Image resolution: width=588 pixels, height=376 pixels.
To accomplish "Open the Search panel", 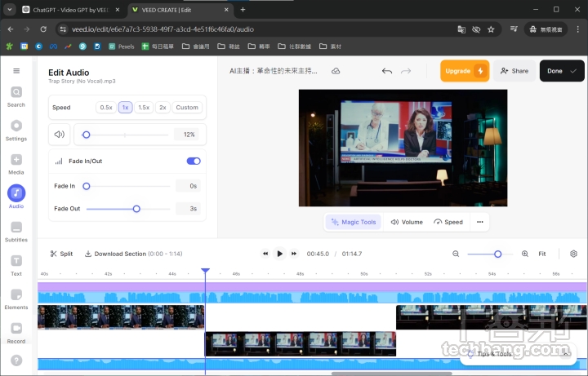I will [16, 96].
